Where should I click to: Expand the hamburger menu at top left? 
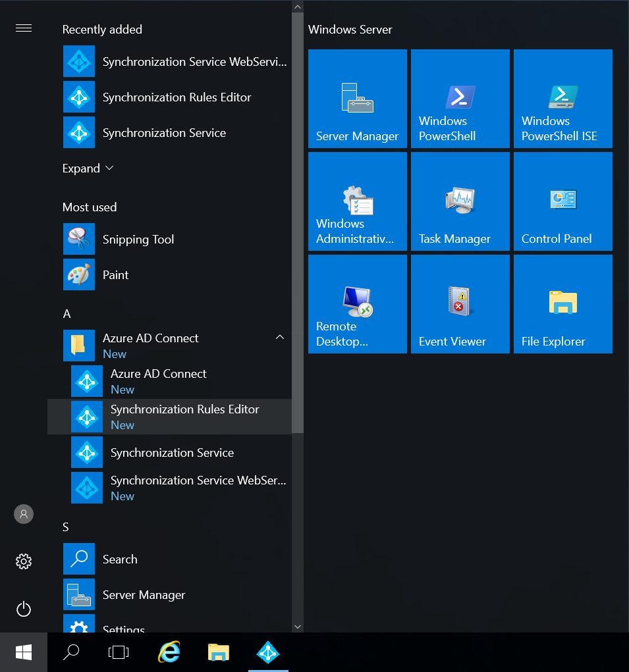[x=24, y=28]
